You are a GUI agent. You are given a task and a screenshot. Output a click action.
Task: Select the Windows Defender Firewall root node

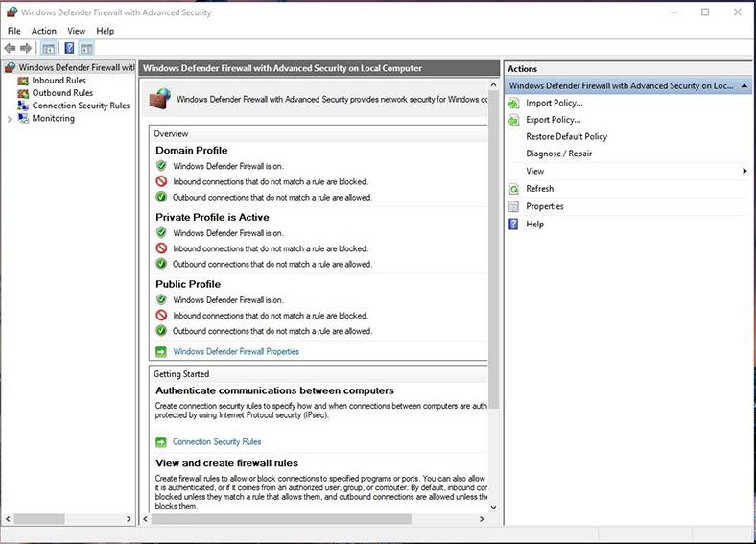tap(77, 67)
